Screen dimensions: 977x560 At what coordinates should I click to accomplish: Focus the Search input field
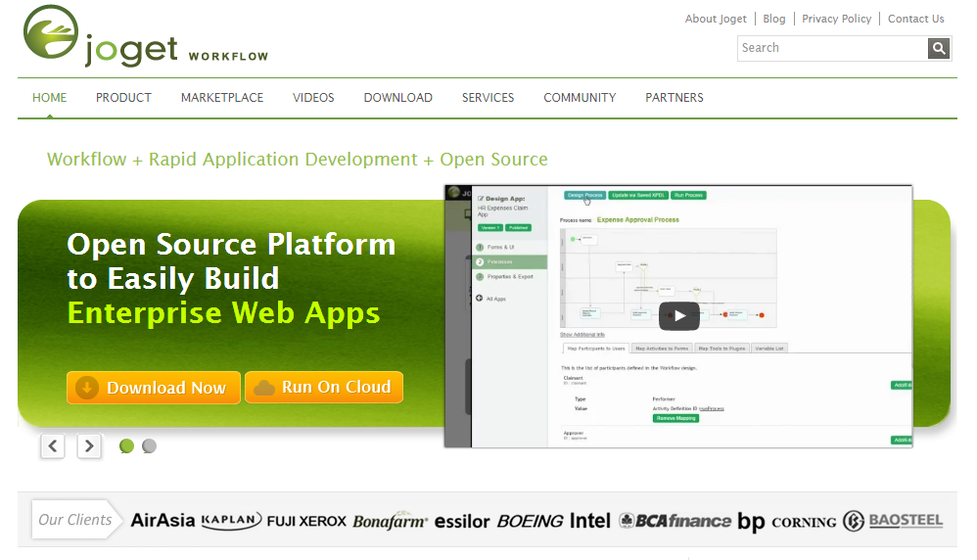(x=833, y=48)
